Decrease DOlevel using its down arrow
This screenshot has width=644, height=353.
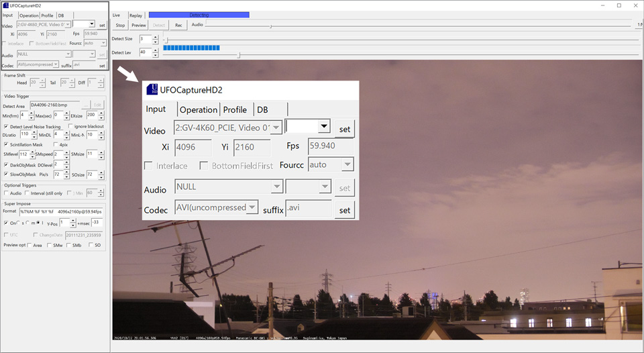click(x=66, y=167)
